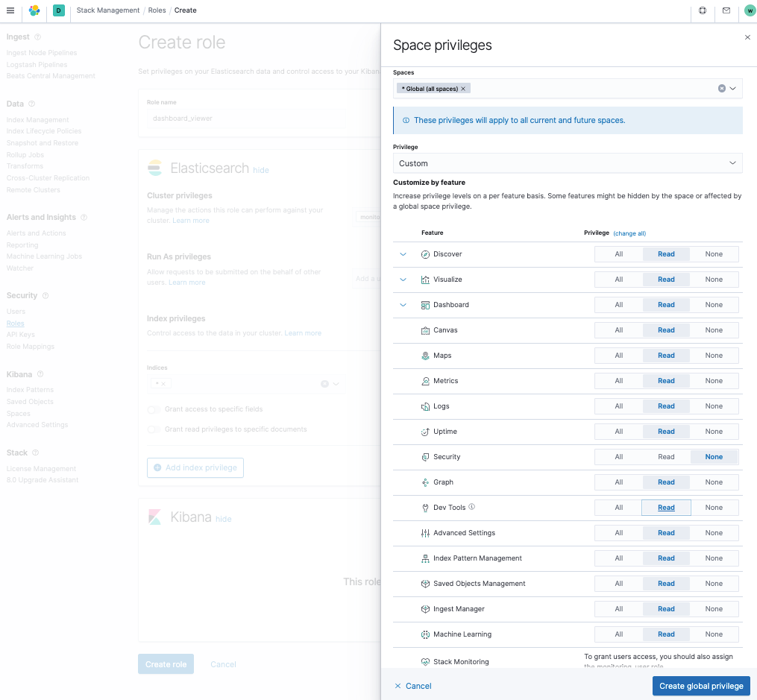
Task: Click Add index privilege button
Action: coord(195,468)
